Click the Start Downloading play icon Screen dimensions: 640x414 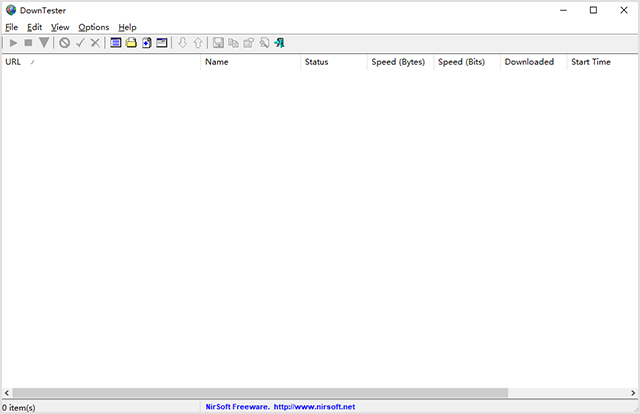[x=12, y=43]
